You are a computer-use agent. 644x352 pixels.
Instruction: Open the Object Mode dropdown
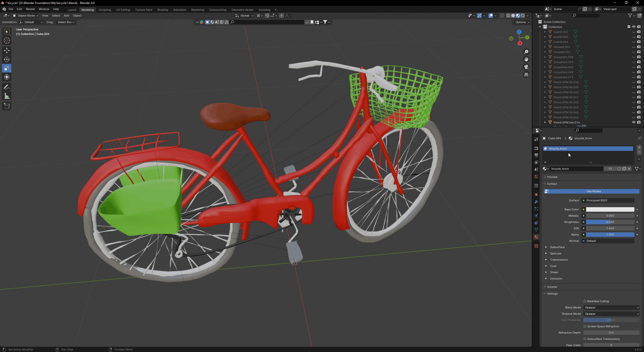pyautogui.click(x=25, y=15)
